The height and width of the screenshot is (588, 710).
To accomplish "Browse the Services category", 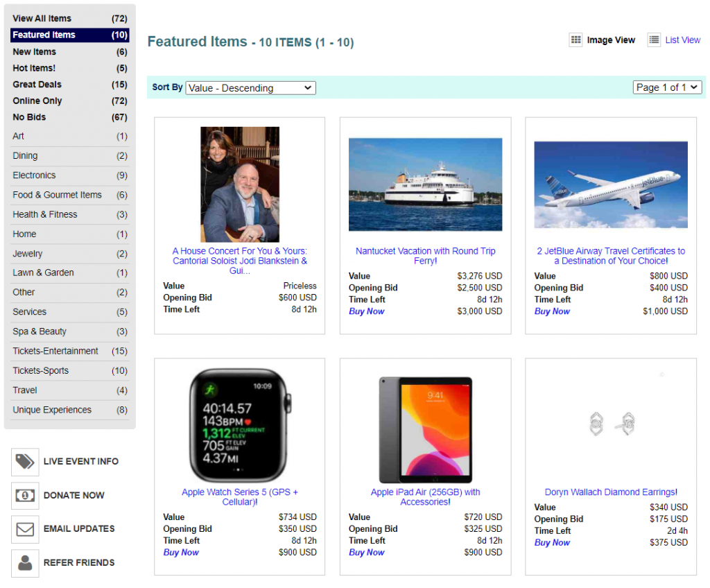I will [x=70, y=311].
